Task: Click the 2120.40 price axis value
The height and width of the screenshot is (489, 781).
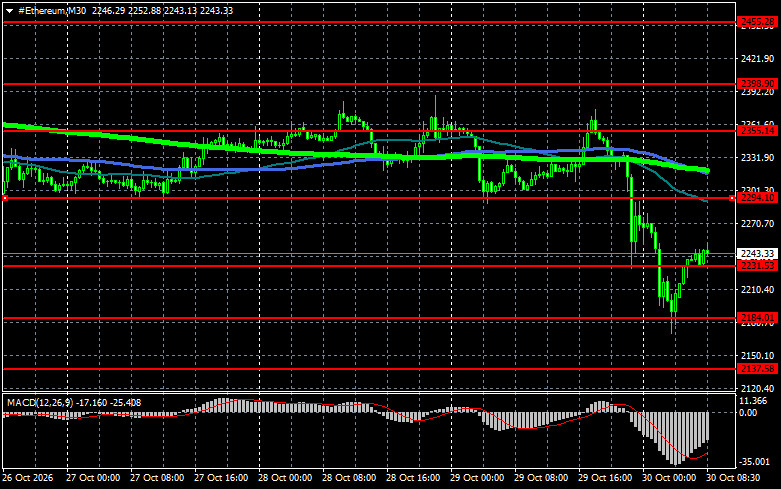Action: (758, 388)
